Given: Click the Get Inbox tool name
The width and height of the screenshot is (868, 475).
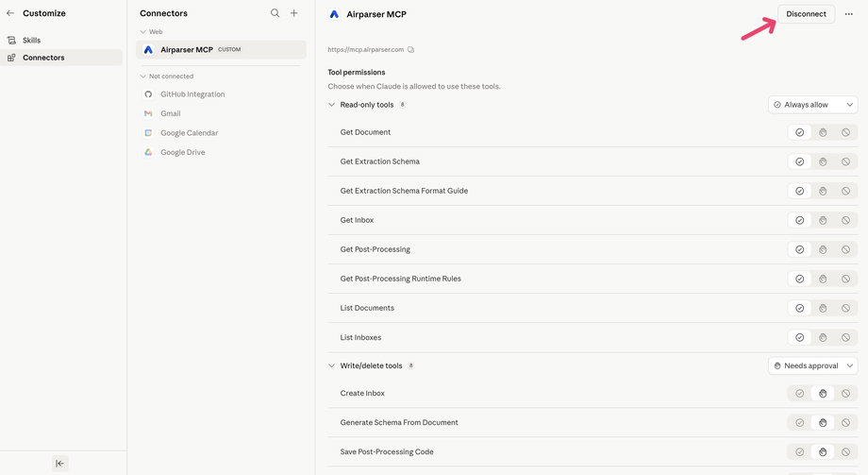Looking at the screenshot, I should [357, 221].
